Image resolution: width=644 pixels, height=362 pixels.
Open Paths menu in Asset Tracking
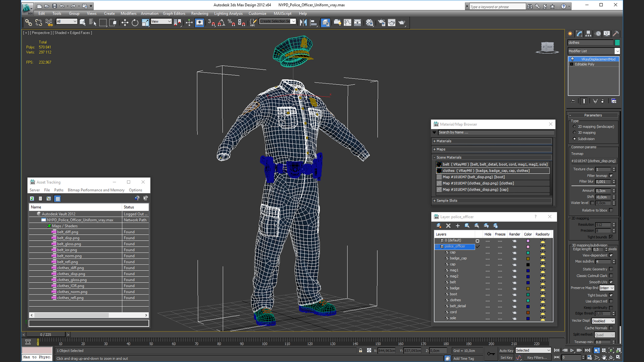click(x=59, y=190)
